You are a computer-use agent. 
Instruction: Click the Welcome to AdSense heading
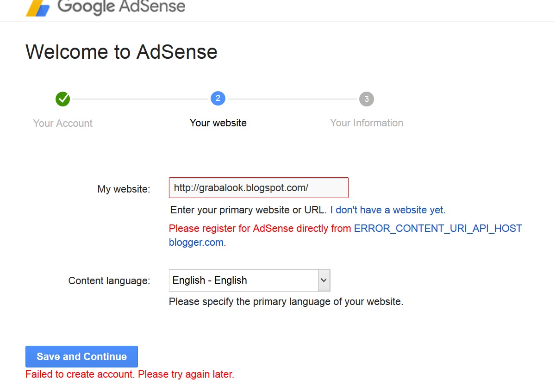pyautogui.click(x=121, y=51)
